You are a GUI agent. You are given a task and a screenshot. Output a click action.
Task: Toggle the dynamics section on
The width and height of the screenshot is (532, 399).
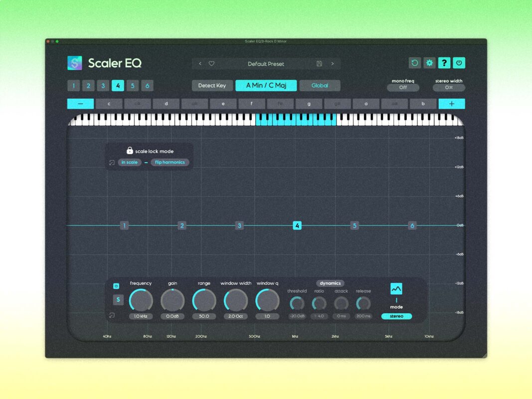tap(330, 283)
